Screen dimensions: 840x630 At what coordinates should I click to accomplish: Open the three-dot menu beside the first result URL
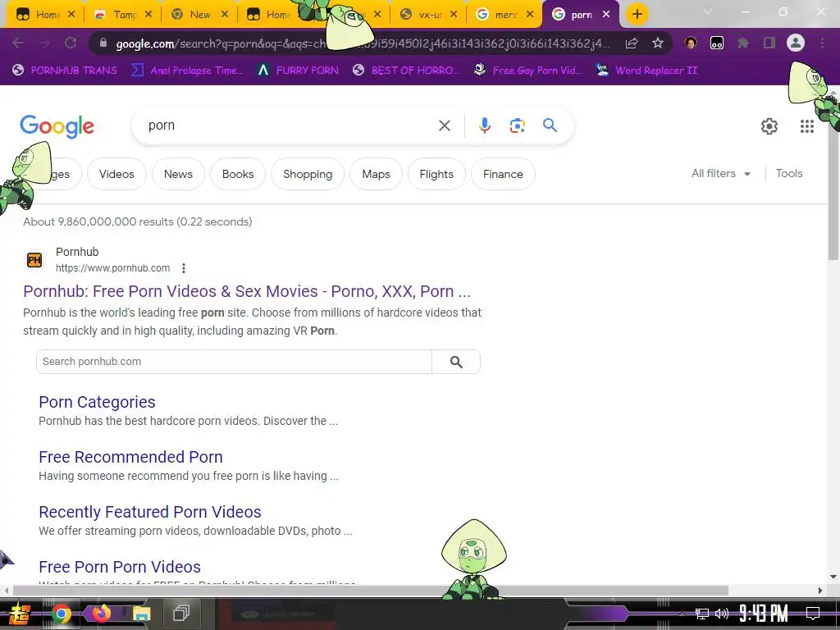(184, 268)
